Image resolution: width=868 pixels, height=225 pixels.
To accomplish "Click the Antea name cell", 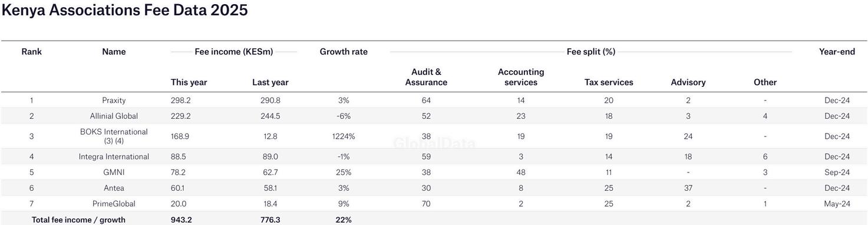I will click(x=114, y=188).
